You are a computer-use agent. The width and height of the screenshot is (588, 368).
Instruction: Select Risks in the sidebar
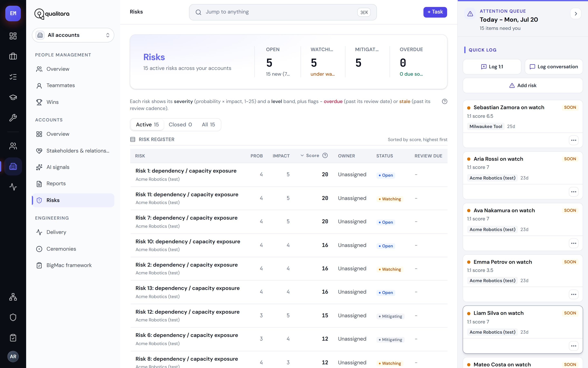point(73,200)
